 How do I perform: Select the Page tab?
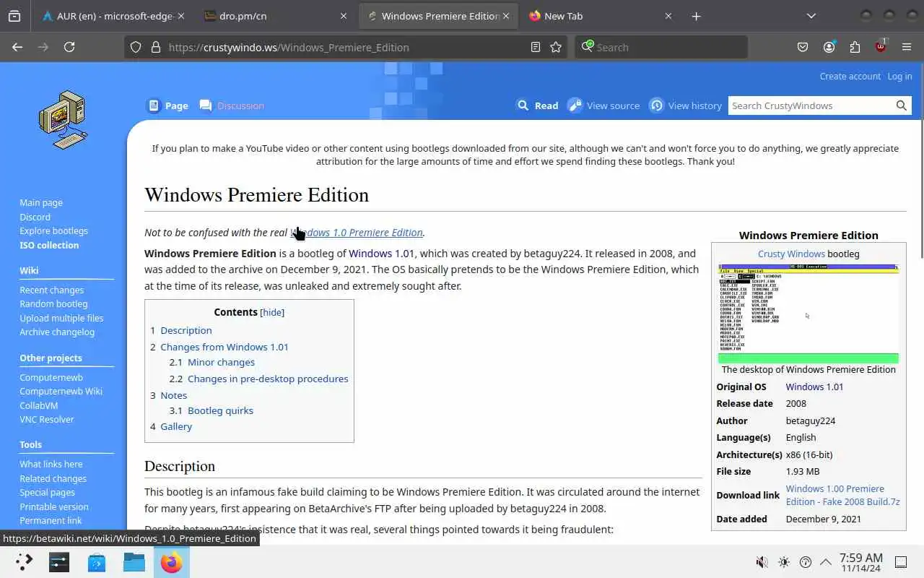point(167,105)
